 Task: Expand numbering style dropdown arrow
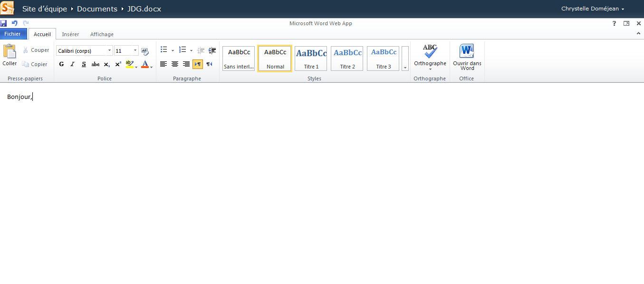click(191, 50)
